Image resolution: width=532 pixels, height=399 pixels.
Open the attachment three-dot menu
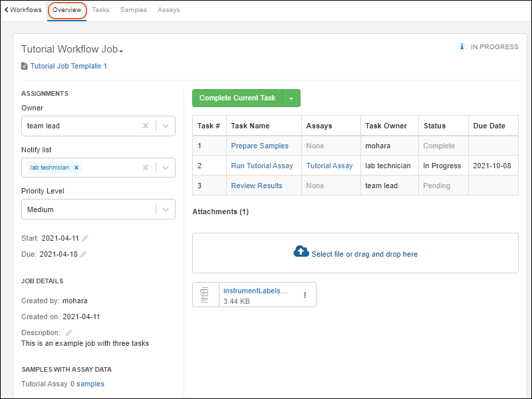point(305,295)
